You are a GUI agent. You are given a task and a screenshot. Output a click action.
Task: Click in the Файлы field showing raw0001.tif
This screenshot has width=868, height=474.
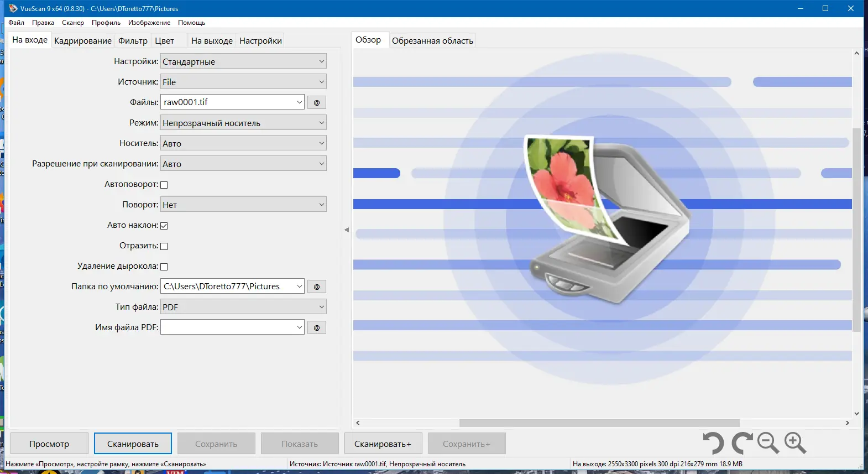click(x=228, y=102)
